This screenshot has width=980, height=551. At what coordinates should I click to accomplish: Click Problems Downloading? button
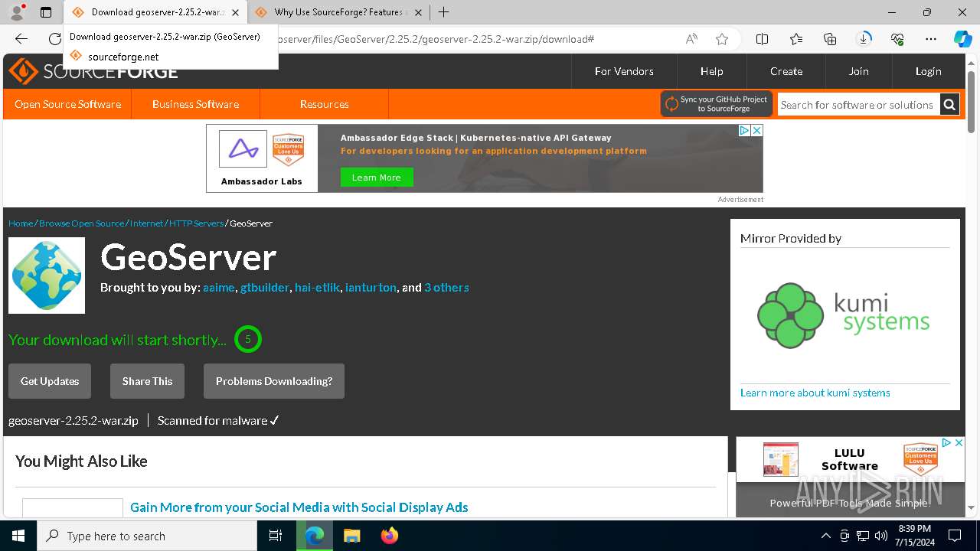pos(274,381)
